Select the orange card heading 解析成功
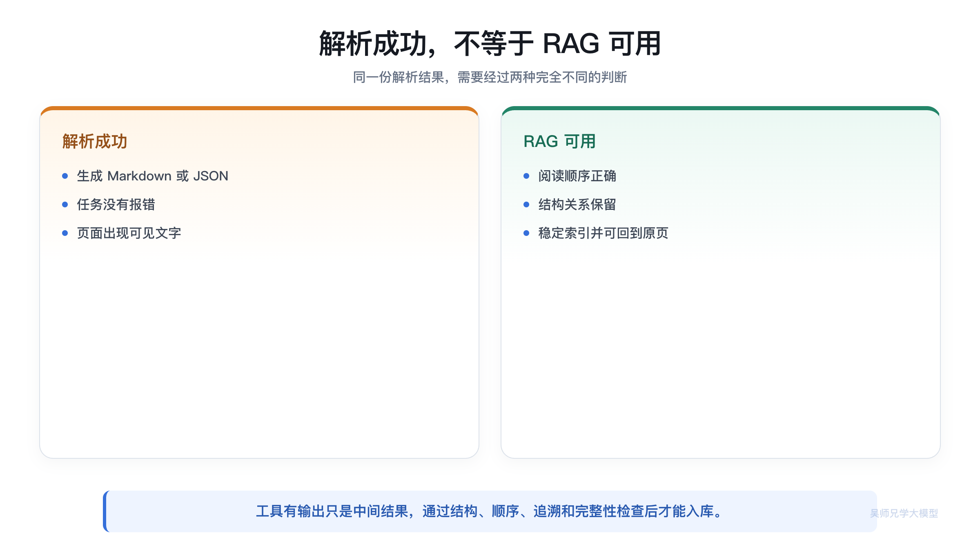The image size is (980, 551). (95, 142)
